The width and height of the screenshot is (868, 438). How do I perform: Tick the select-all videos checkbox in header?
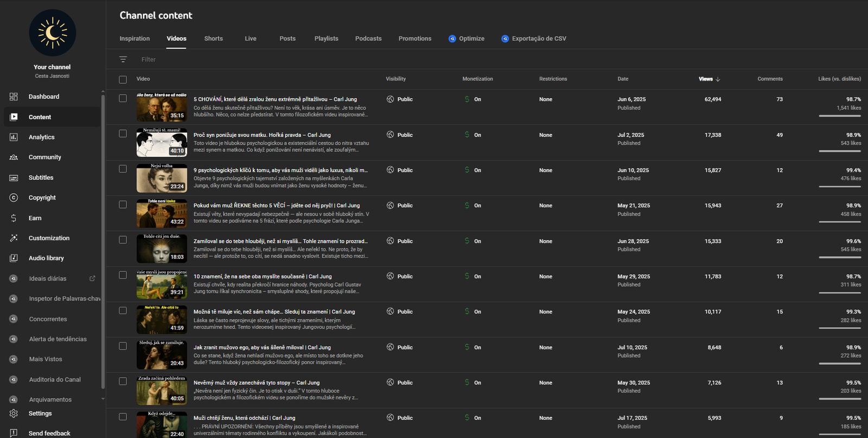[x=123, y=79]
